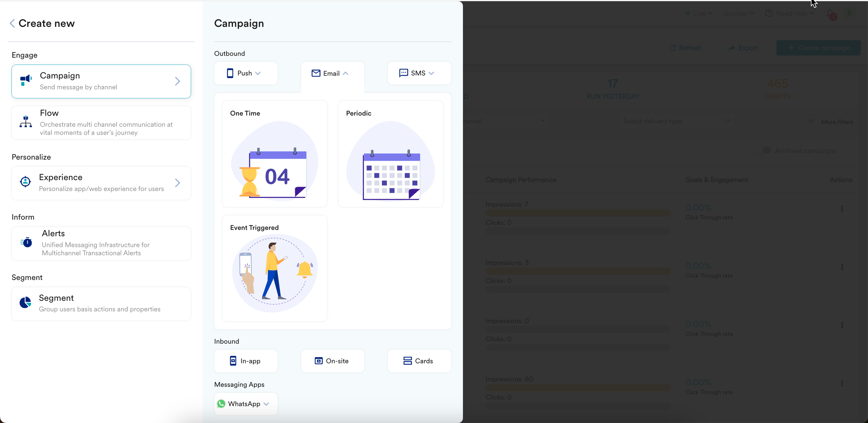Screen dimensions: 868x423
Task: Choose the On-site inbound channel
Action: [332, 361]
